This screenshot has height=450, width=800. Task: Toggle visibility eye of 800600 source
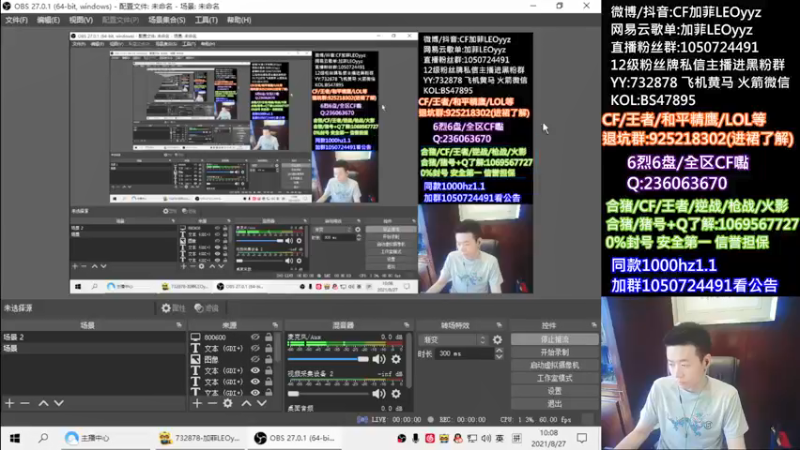[255, 337]
